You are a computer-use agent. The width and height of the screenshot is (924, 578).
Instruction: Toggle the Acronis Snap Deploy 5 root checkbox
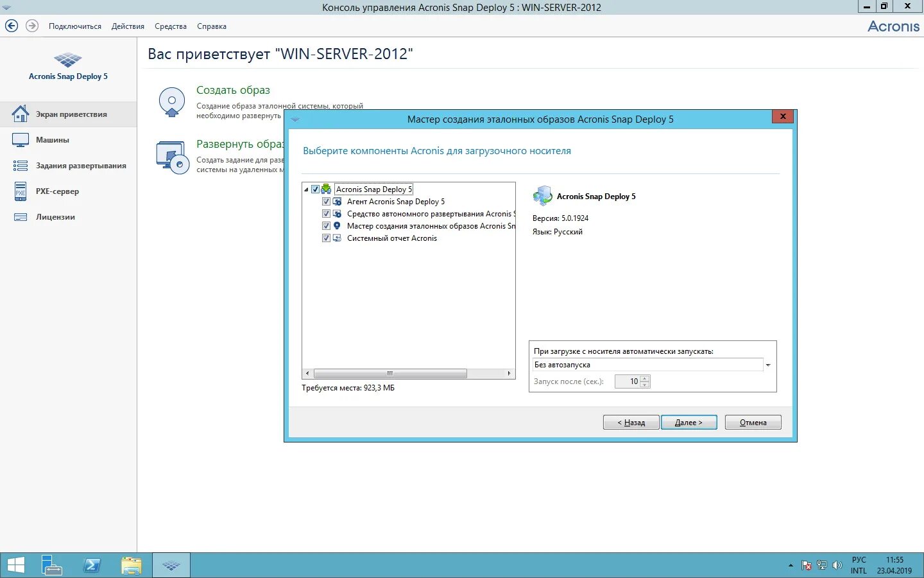[315, 189]
